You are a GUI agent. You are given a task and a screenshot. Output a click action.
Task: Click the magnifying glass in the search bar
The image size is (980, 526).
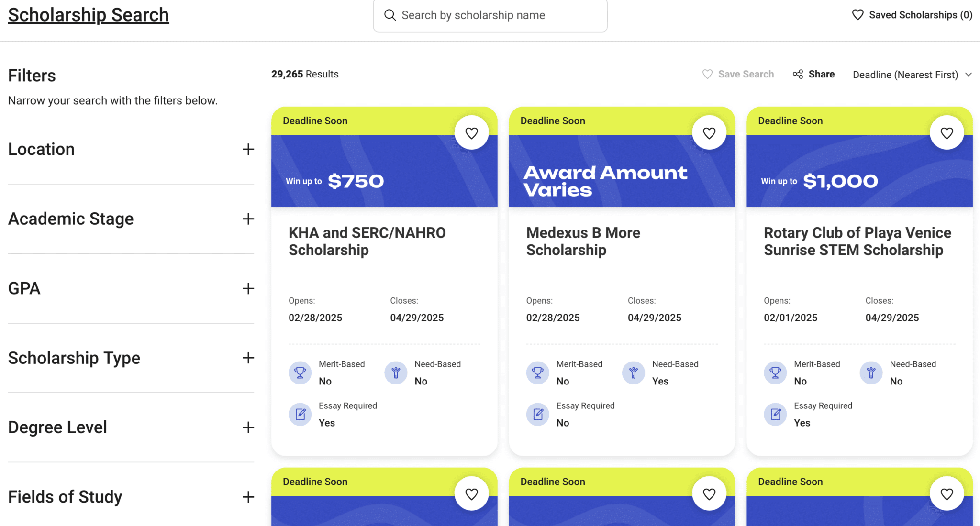point(390,15)
